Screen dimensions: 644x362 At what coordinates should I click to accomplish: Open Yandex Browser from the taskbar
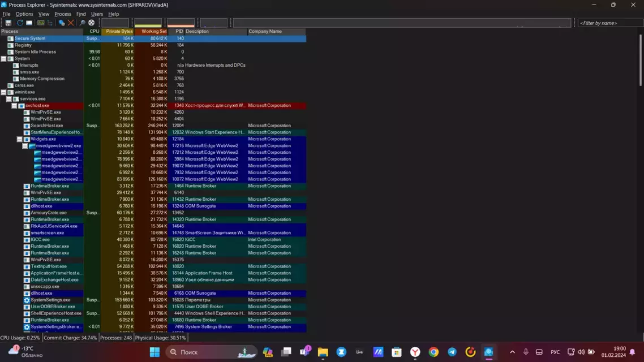pos(415,352)
